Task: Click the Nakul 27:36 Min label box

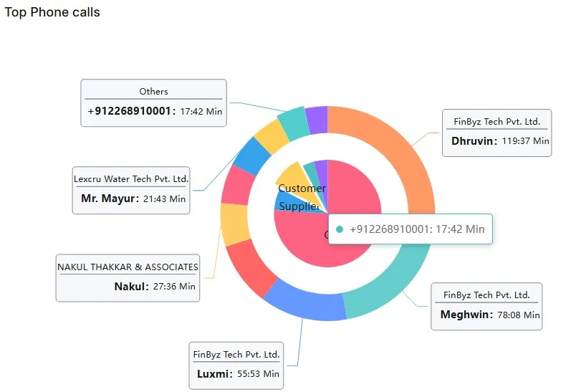Action: tap(128, 278)
